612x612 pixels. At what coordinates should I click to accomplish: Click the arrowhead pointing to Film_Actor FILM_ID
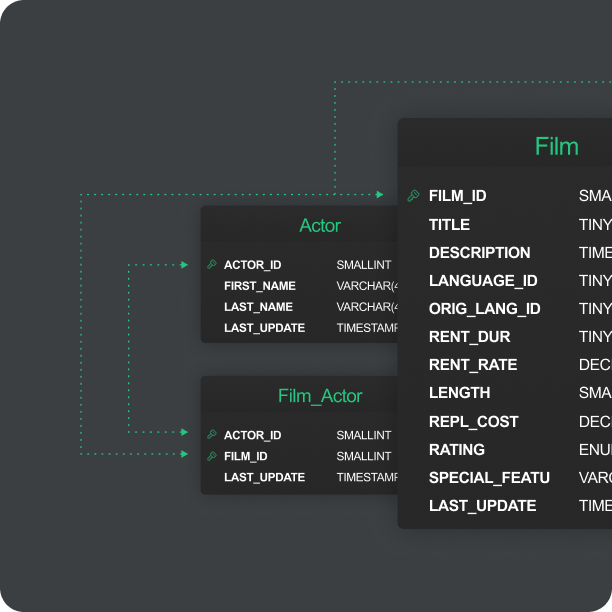(184, 454)
